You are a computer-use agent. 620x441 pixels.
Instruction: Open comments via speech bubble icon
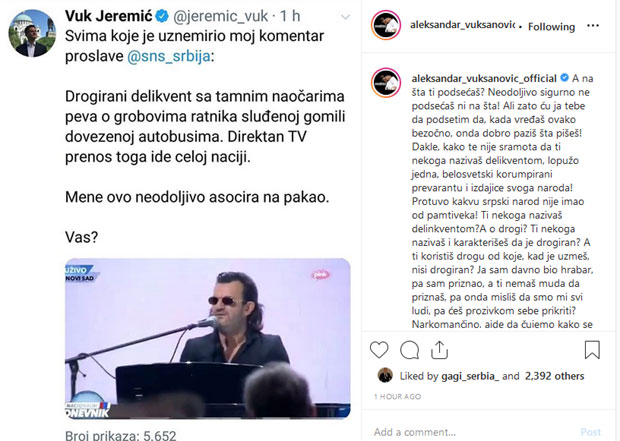coord(409,350)
